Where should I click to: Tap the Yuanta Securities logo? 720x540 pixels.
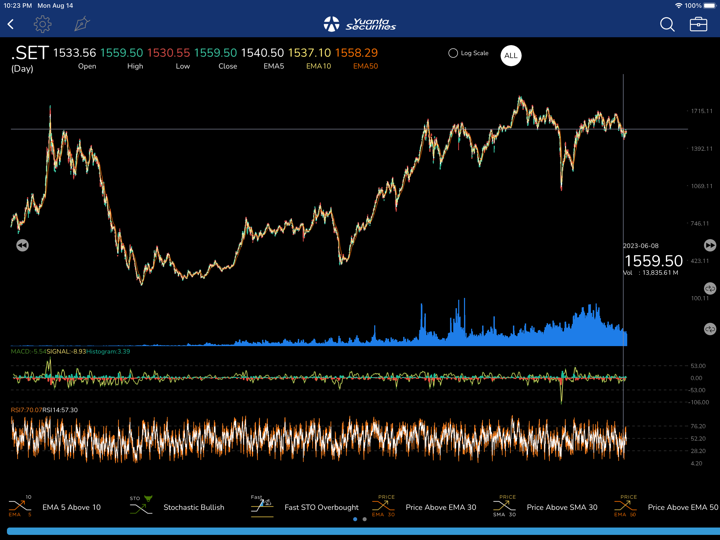360,24
